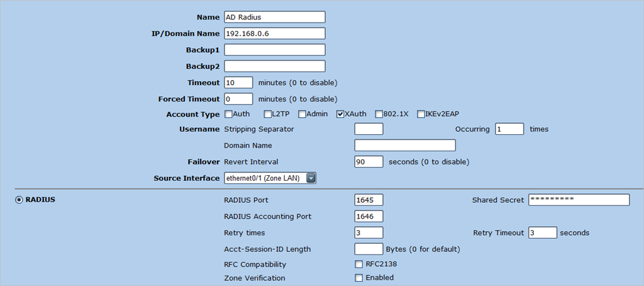Click the Shared Secret password field
Screen dimensions: 644x286
pos(579,200)
